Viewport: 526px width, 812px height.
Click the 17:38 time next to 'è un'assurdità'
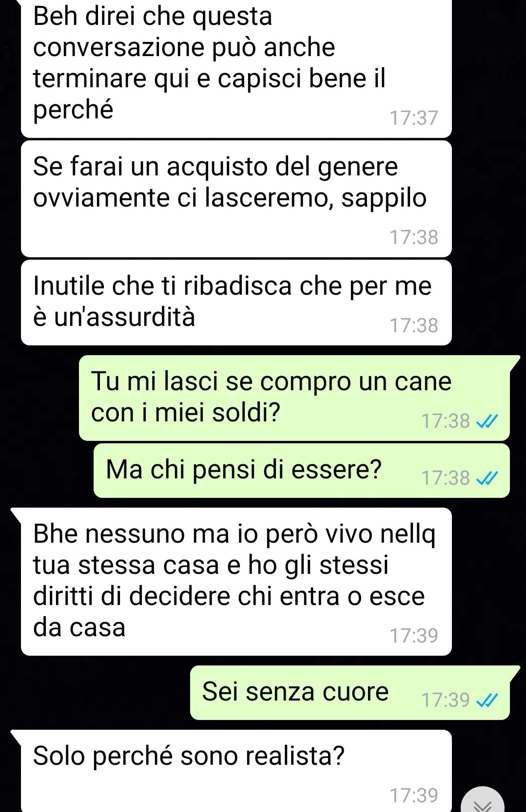point(414,325)
